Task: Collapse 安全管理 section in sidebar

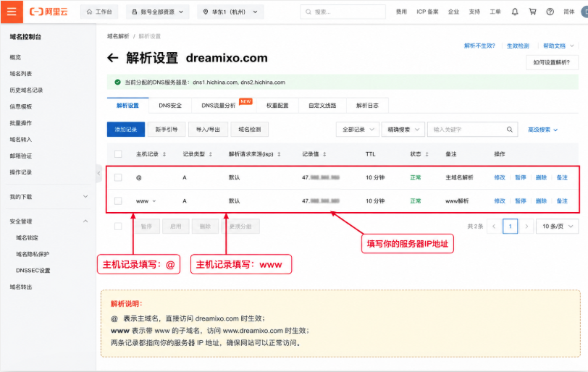Action: (x=85, y=221)
